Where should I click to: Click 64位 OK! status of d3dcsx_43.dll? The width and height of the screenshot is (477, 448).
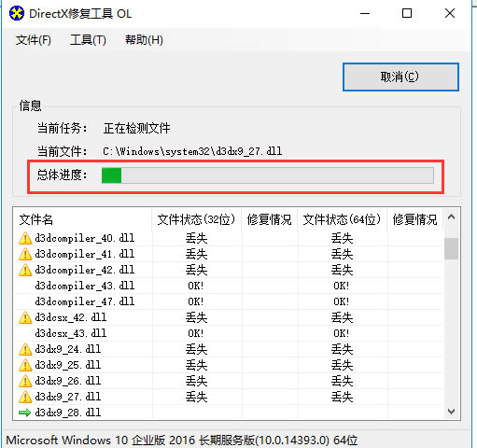click(342, 333)
